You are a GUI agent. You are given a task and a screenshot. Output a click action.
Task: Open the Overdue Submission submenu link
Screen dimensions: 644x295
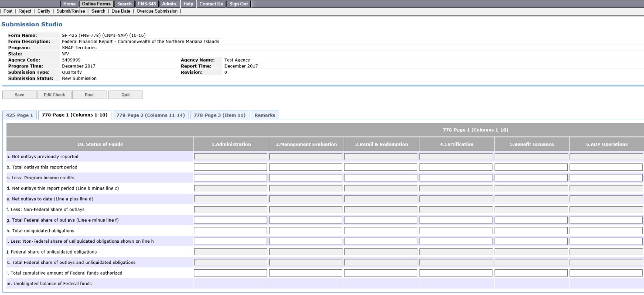tap(157, 11)
